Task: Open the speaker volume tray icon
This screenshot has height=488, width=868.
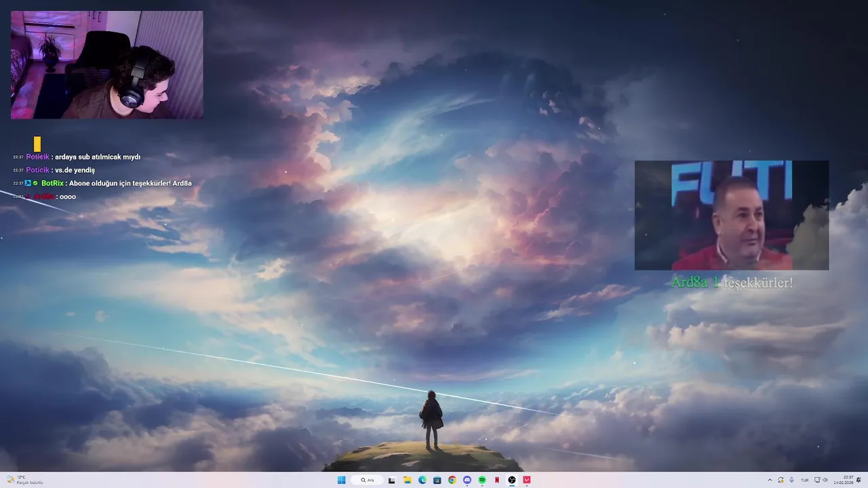Action: pos(825,480)
